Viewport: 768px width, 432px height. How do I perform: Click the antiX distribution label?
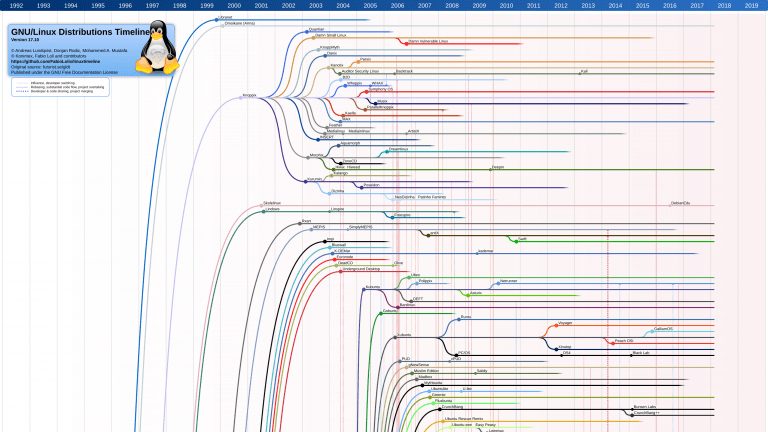click(434, 233)
